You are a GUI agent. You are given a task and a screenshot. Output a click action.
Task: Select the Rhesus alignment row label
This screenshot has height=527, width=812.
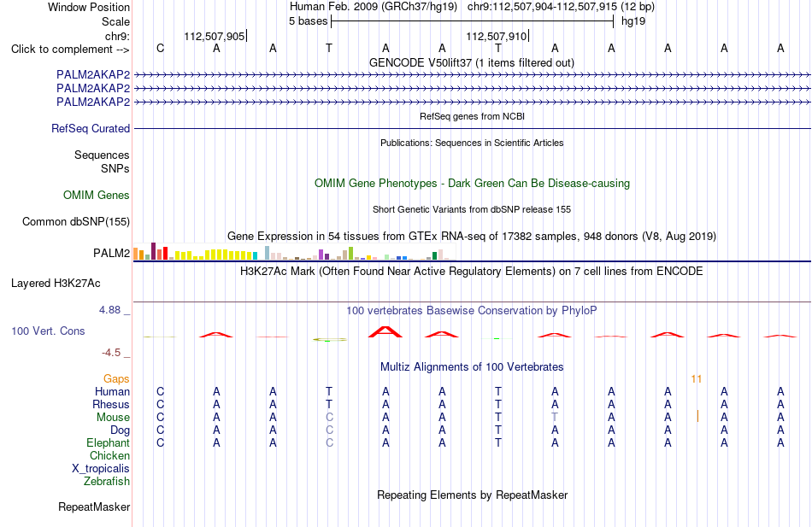[111, 405]
